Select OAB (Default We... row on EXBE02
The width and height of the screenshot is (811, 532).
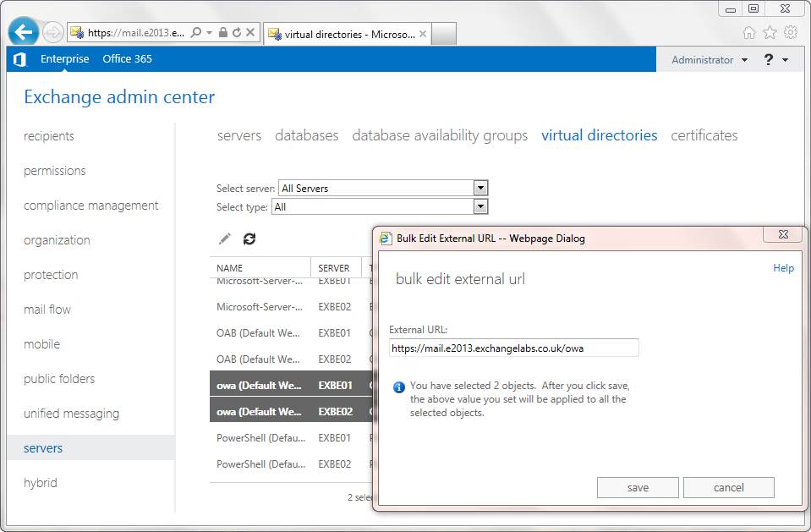291,359
